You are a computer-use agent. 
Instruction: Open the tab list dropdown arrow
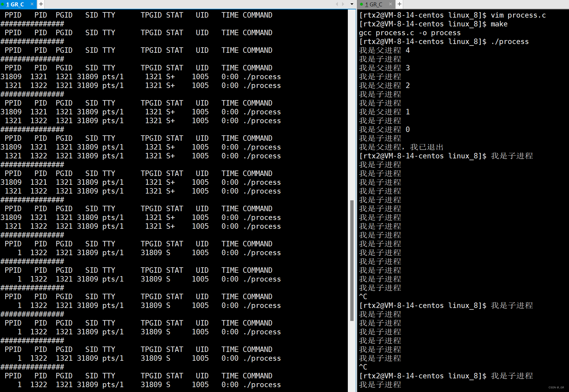[x=352, y=4]
